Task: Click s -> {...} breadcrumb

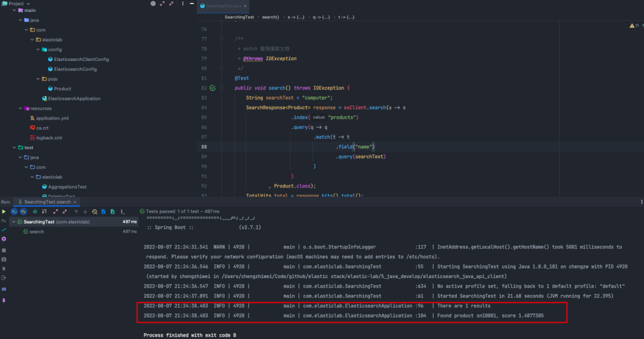Action: tap(296, 17)
